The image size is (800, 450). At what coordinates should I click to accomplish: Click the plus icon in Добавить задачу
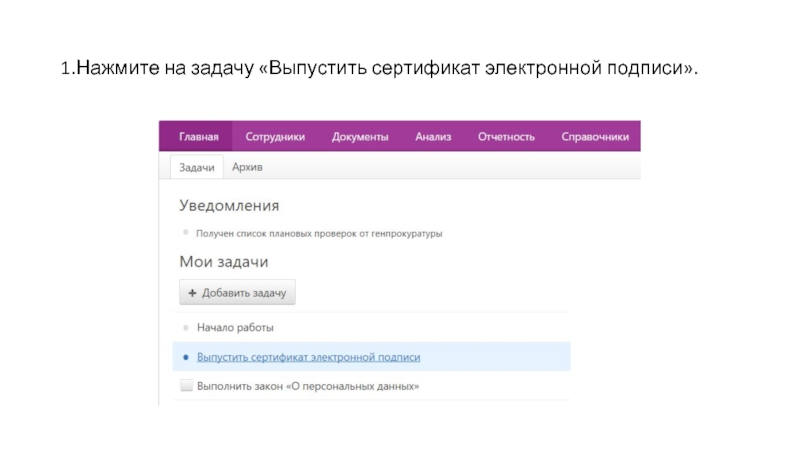point(192,293)
